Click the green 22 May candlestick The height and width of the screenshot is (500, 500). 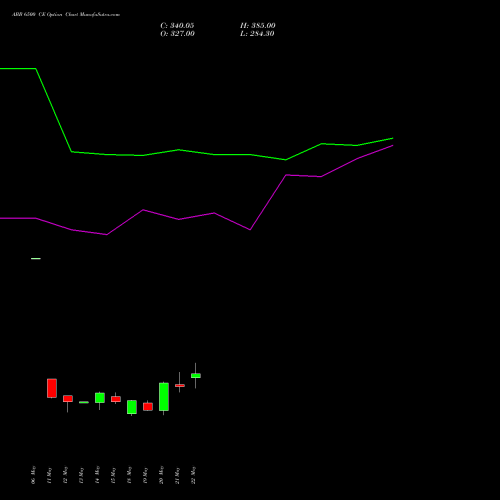point(196,376)
